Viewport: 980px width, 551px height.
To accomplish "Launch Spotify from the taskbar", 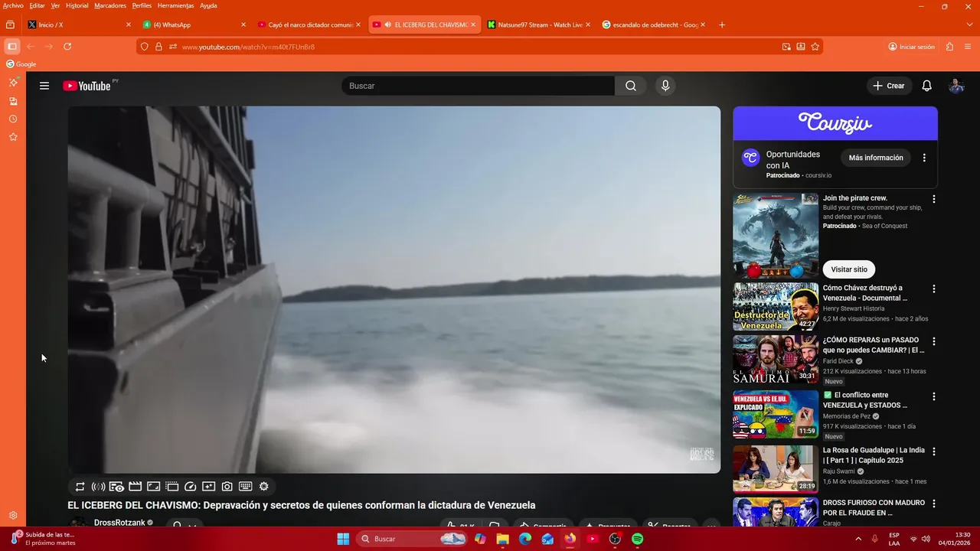I will [638, 539].
